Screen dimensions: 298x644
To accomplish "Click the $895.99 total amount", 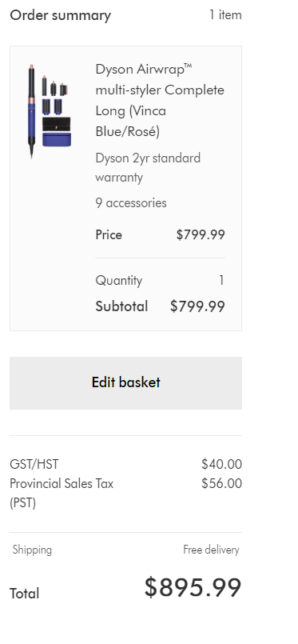I will pos(193,587).
